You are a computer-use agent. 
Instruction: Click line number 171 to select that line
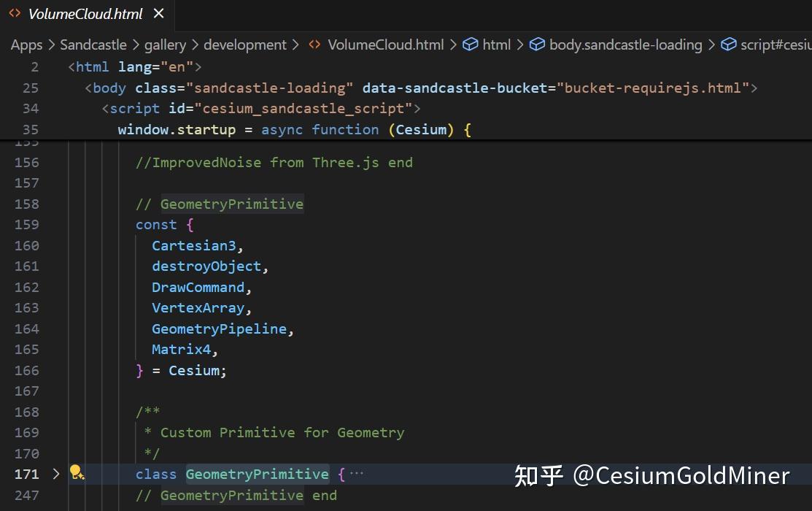click(x=26, y=474)
